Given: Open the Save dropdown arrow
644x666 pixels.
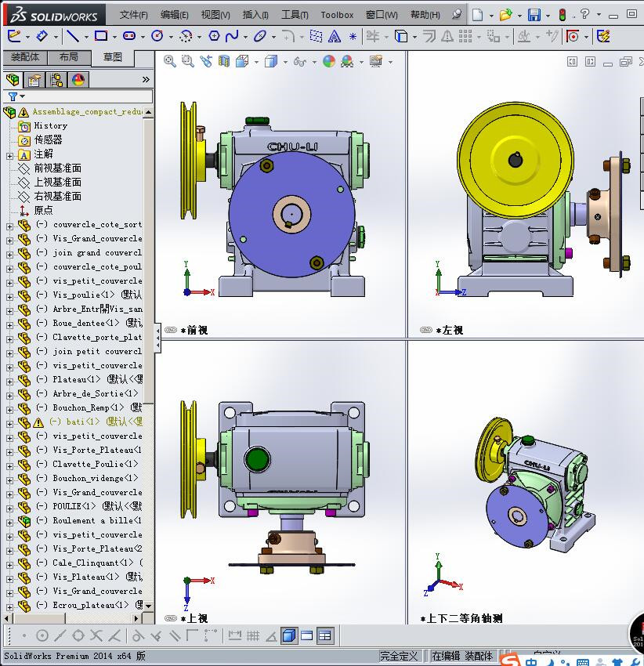Looking at the screenshot, I should coord(548,16).
